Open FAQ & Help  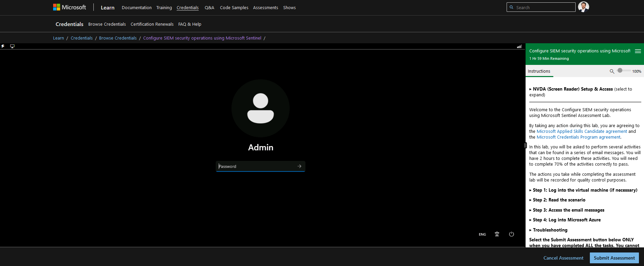point(190,24)
